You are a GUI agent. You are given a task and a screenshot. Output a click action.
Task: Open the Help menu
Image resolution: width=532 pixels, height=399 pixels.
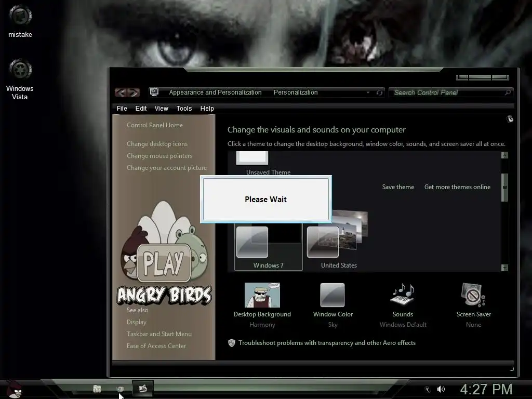[x=207, y=108]
